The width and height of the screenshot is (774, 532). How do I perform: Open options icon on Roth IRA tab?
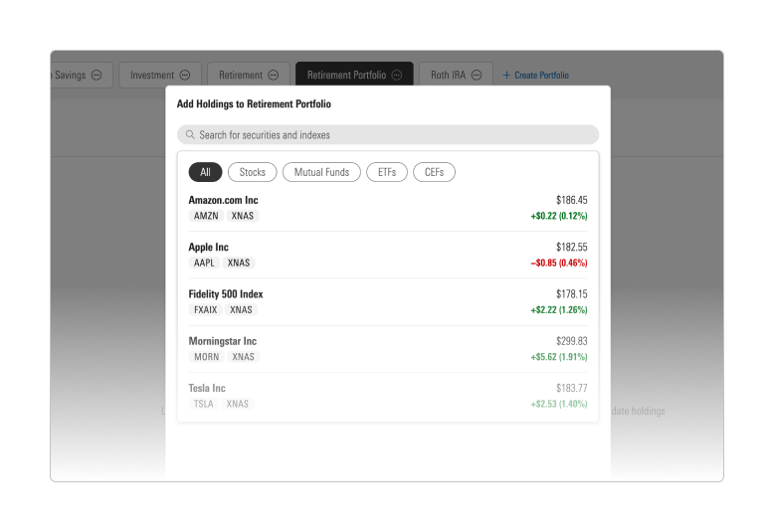(x=477, y=75)
